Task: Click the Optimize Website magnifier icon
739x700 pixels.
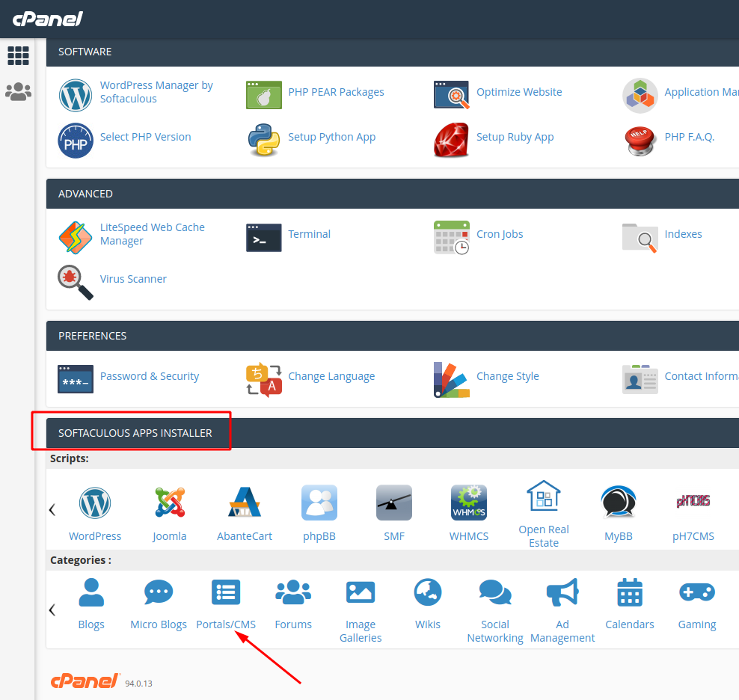Action: [x=452, y=95]
